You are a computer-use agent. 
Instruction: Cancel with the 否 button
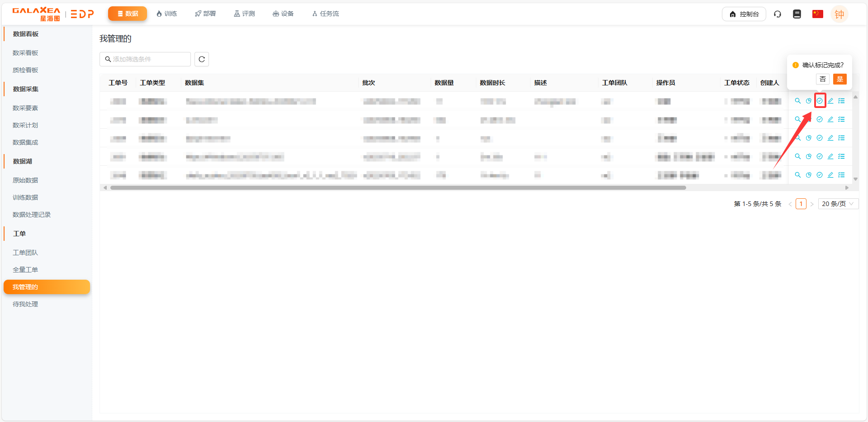(x=823, y=79)
